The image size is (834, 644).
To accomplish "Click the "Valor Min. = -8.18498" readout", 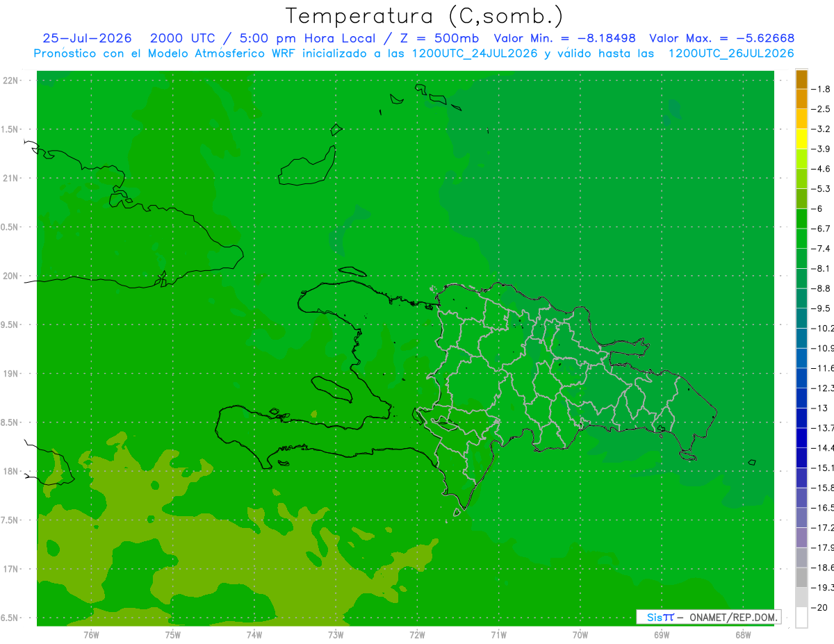I will point(564,38).
